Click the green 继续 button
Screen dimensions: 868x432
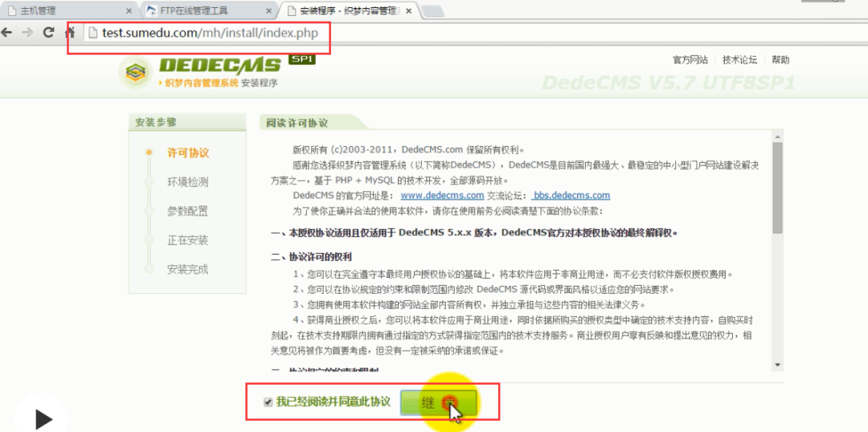coord(439,403)
